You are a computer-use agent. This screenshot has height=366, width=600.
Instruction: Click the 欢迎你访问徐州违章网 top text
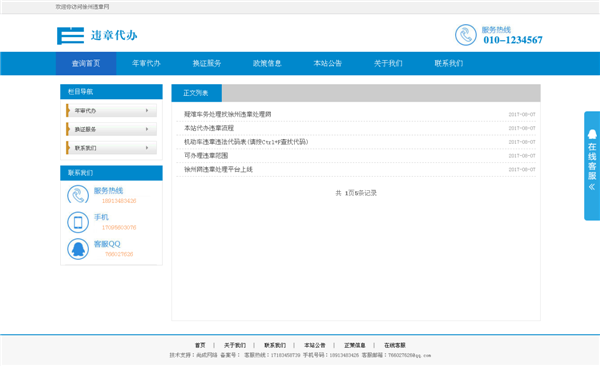tap(83, 7)
